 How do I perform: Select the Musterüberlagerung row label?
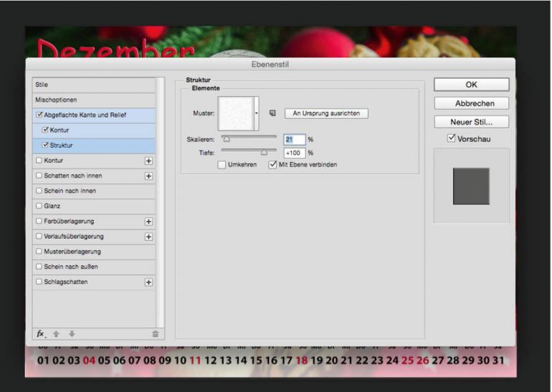click(72, 252)
